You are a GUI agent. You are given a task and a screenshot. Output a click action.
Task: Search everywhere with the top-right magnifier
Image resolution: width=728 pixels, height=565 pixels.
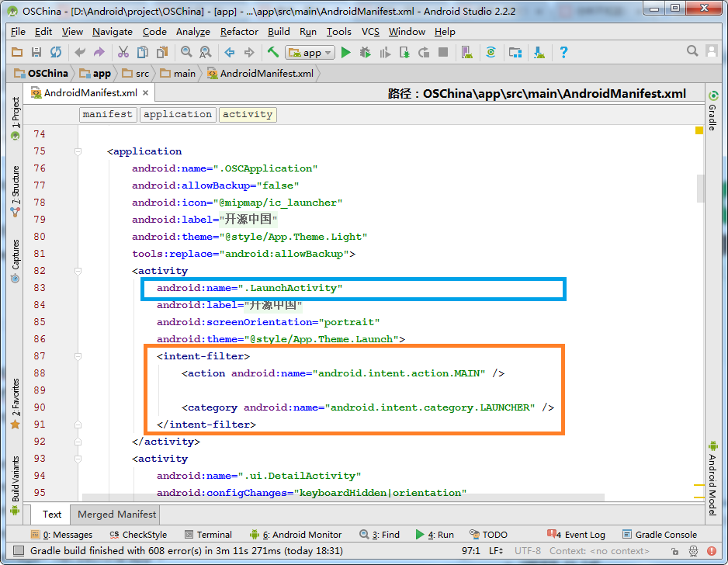(x=692, y=51)
